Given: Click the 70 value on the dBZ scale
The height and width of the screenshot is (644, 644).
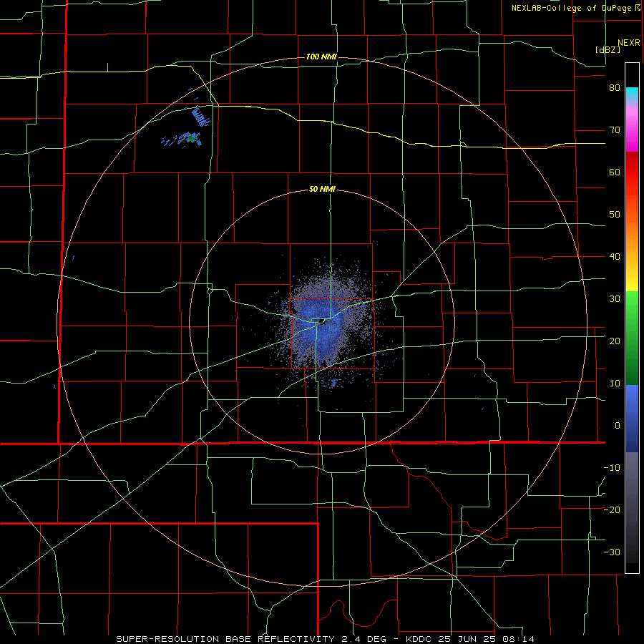Looking at the screenshot, I should 615,130.
